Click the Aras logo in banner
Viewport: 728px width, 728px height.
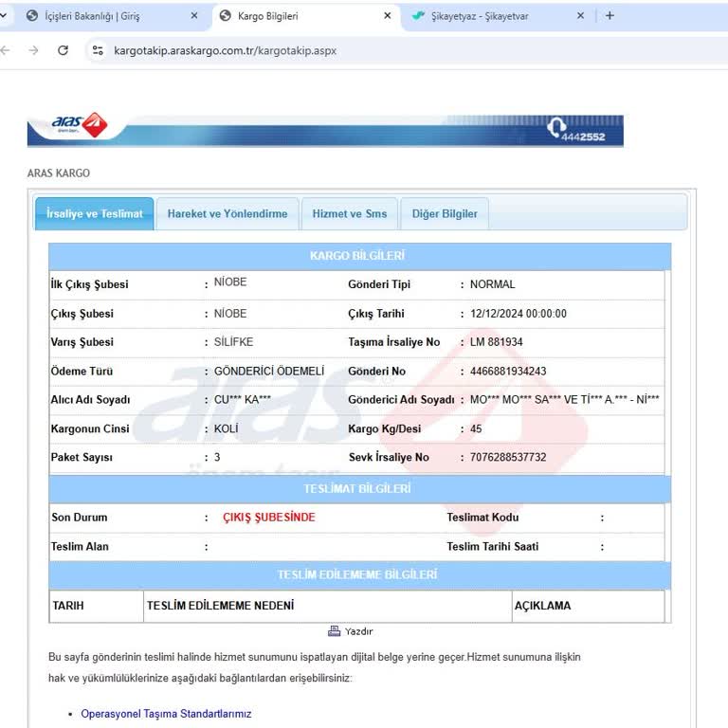click(80, 124)
